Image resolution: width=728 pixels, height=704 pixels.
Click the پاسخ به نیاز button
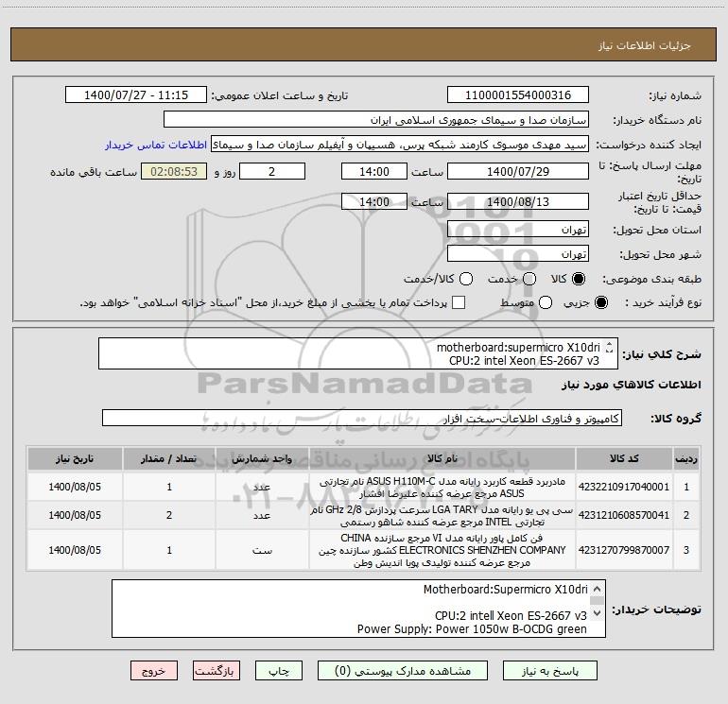pyautogui.click(x=550, y=671)
